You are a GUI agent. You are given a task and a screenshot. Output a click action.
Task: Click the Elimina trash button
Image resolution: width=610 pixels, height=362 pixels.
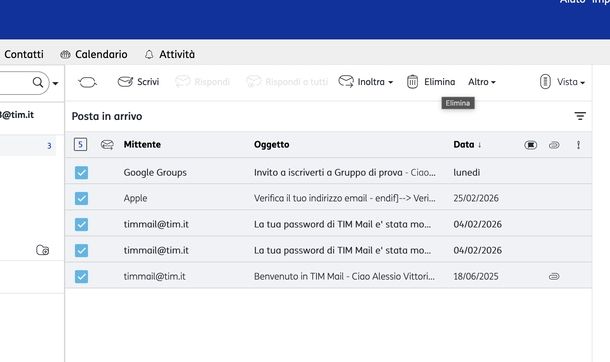pyautogui.click(x=431, y=82)
